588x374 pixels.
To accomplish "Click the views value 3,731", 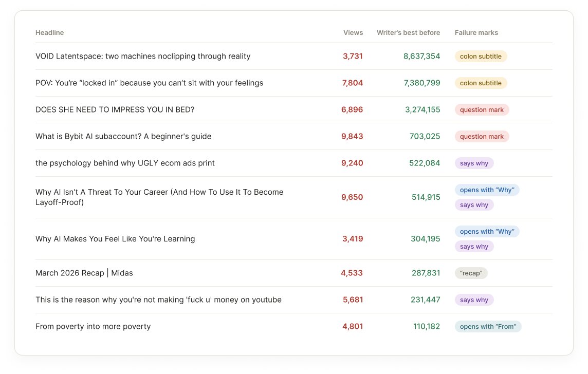I will (353, 56).
